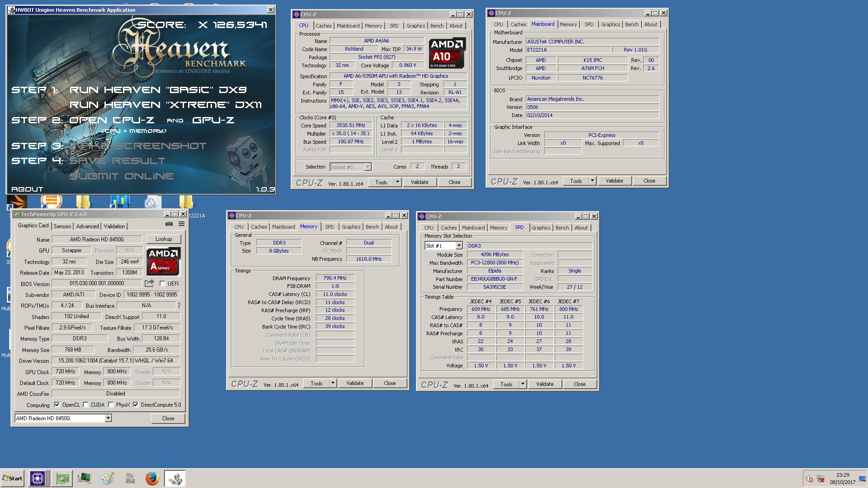Viewport: 868px width, 488px height.
Task: Open Tools dropdown arrow in CPU-Z CPU window
Action: (397, 182)
